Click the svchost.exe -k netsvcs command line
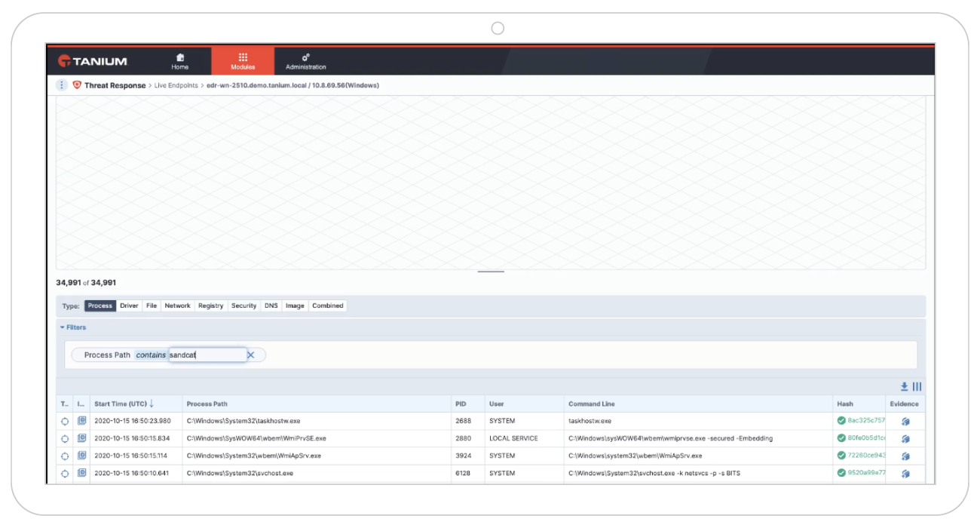980x528 pixels. 654,474
